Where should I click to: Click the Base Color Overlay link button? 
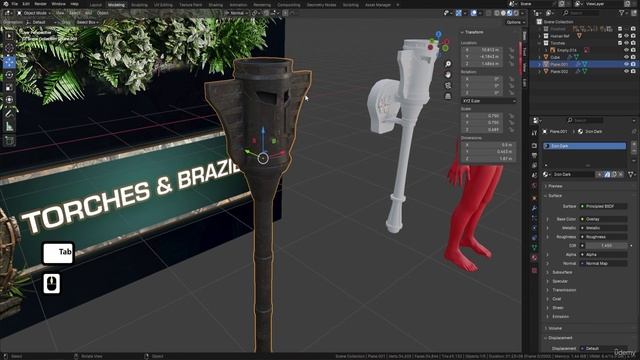(x=604, y=219)
